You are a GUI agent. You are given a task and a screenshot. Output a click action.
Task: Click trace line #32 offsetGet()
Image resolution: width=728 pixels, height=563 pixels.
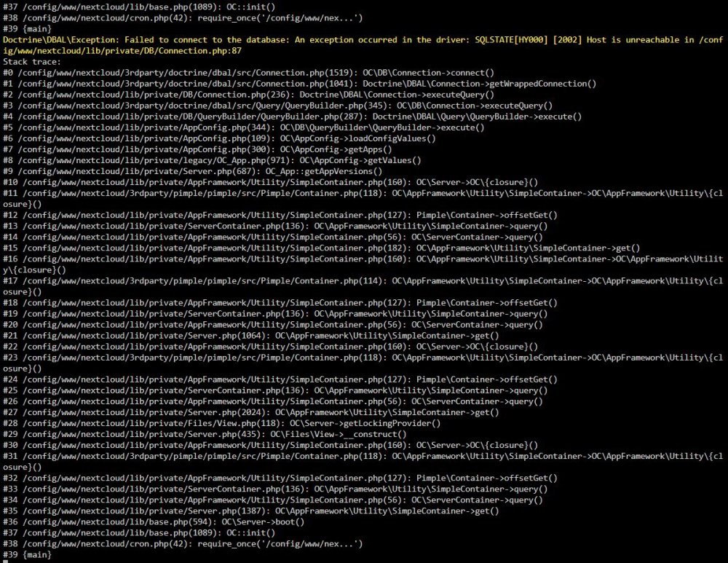(x=280, y=478)
